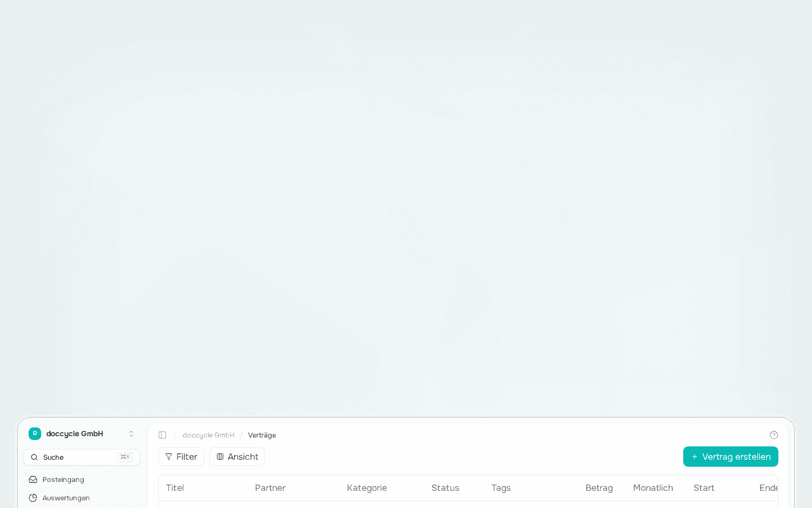This screenshot has height=508, width=812.
Task: Open the Ansicht view options
Action: pos(237,457)
